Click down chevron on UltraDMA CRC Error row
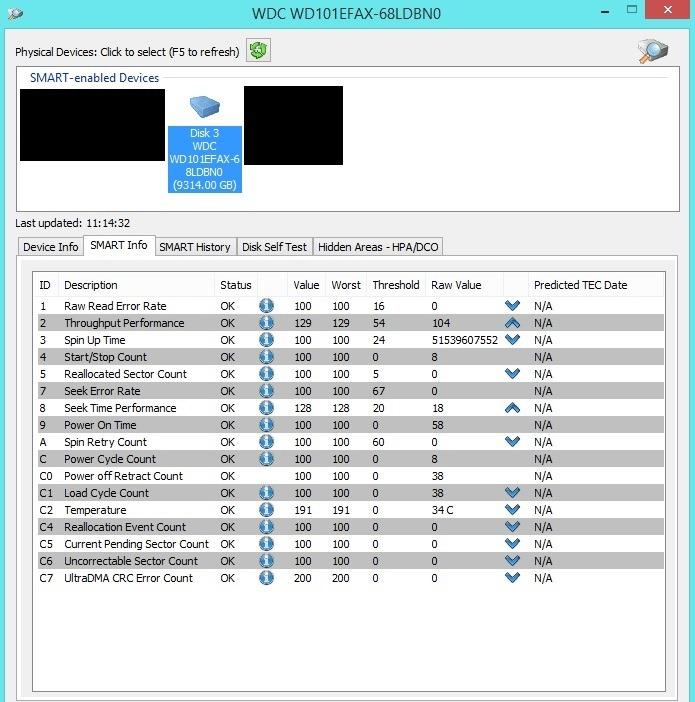 pos(512,578)
